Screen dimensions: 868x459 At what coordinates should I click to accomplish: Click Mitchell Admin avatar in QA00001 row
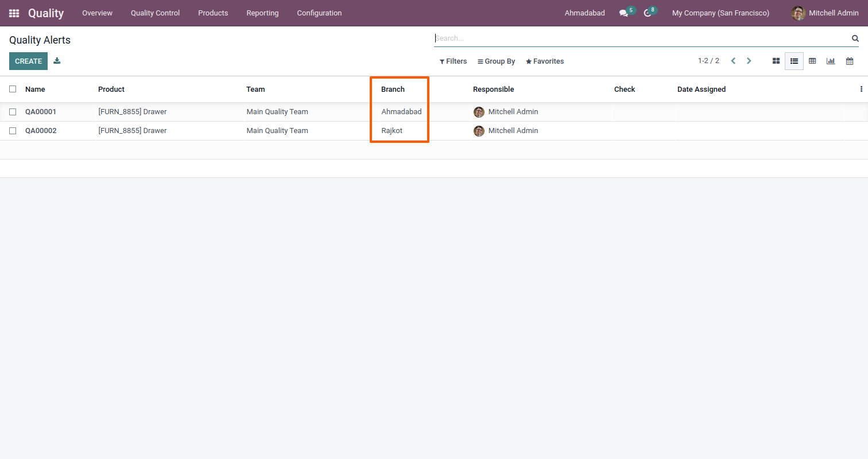pos(479,112)
